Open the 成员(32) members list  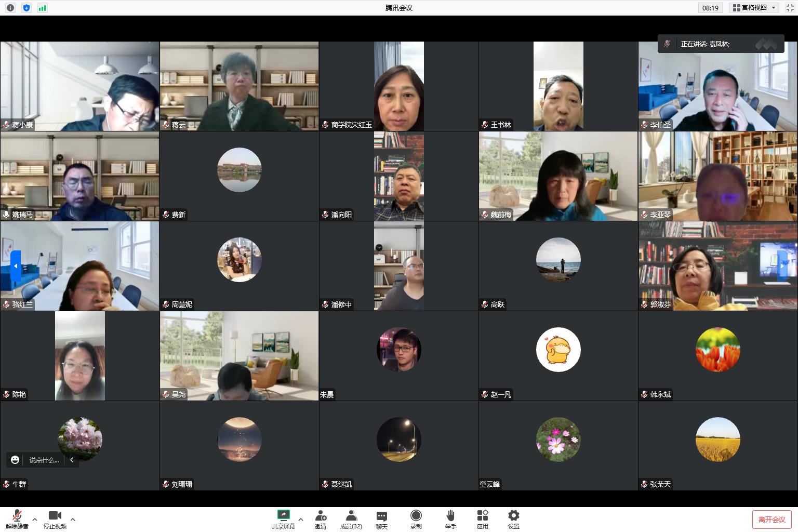point(351,519)
